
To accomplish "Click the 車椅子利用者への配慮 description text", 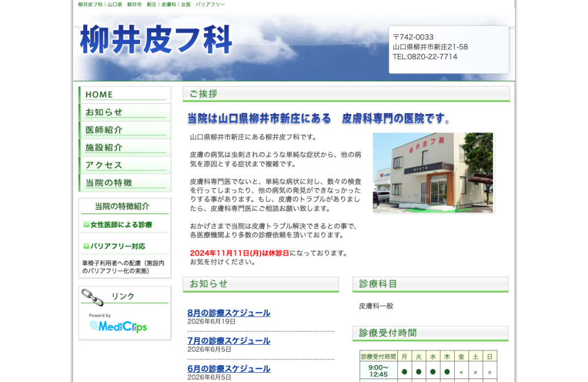I will click(x=123, y=267).
